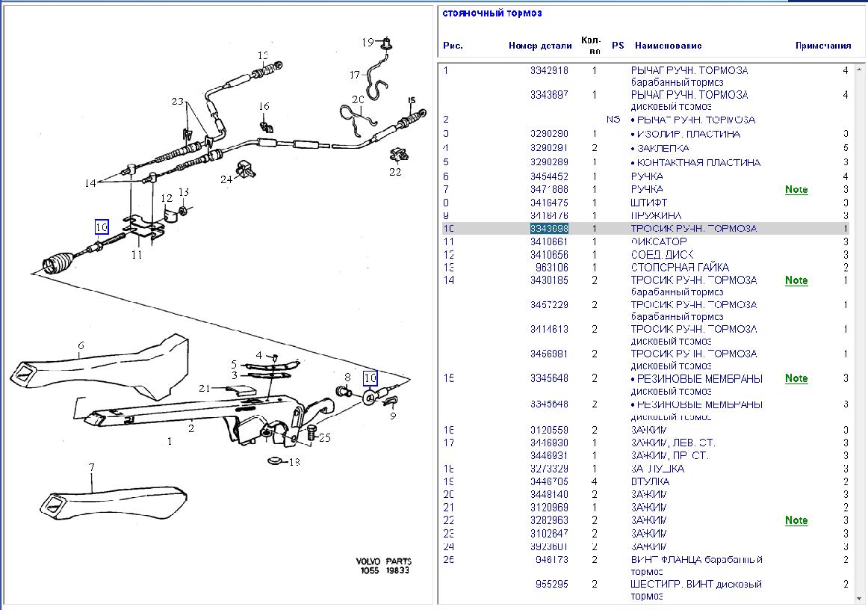This screenshot has height=610, width=868.
Task: Click callout number 24 on the diagram
Action: [x=226, y=179]
